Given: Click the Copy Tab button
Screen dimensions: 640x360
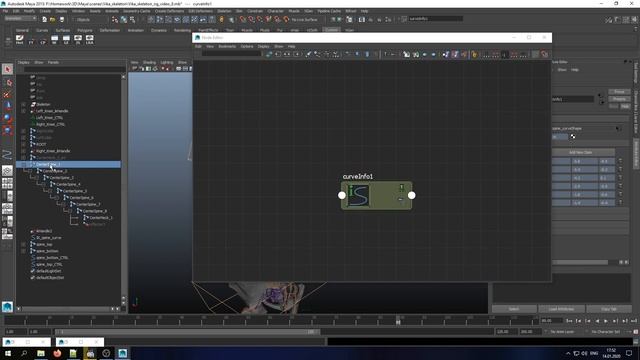Looking at the screenshot, I should coord(609,309).
